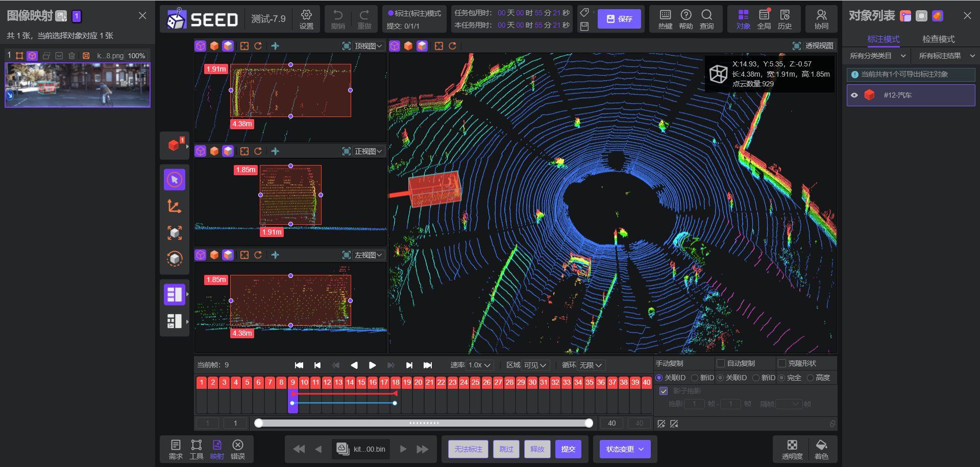Open the 设置 settings gear

tap(306, 19)
